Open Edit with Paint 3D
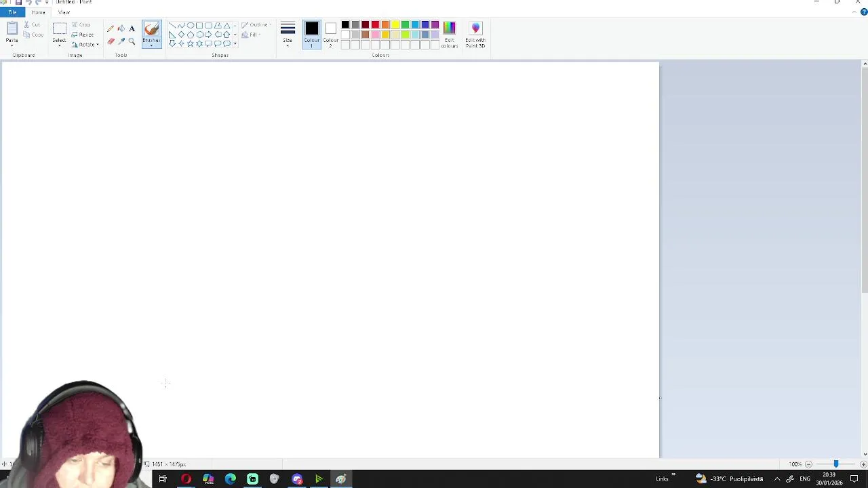868x488 pixels. (x=475, y=35)
